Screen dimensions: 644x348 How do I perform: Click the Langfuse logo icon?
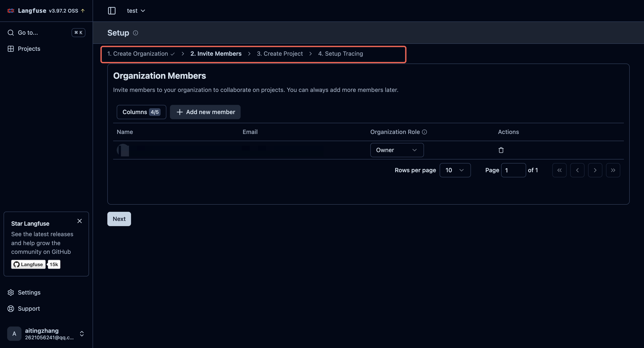coord(11,11)
